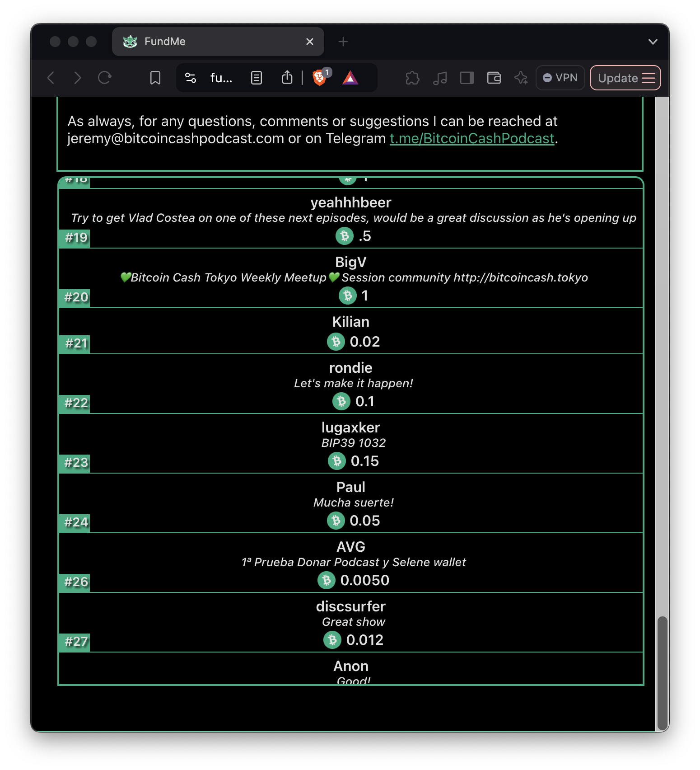Screen dimensions: 700x770
Task: Click the page vertical scrollbar thumb
Action: 662,672
